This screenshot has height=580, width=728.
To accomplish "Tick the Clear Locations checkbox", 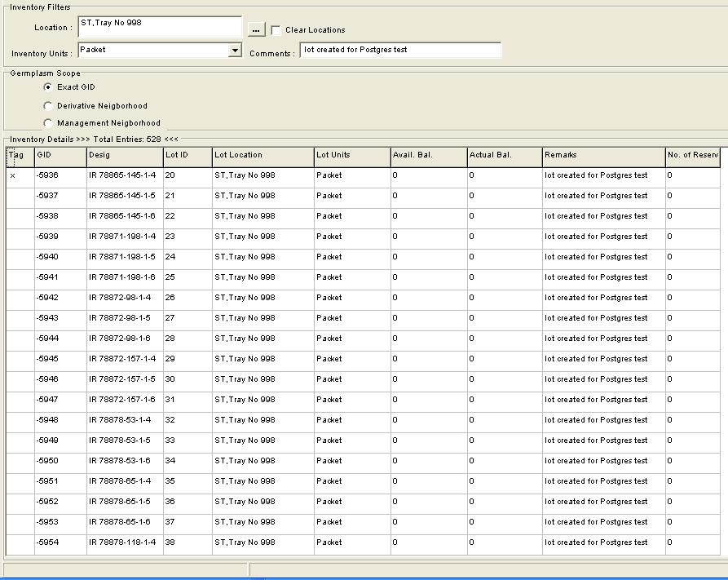I will (x=276, y=30).
